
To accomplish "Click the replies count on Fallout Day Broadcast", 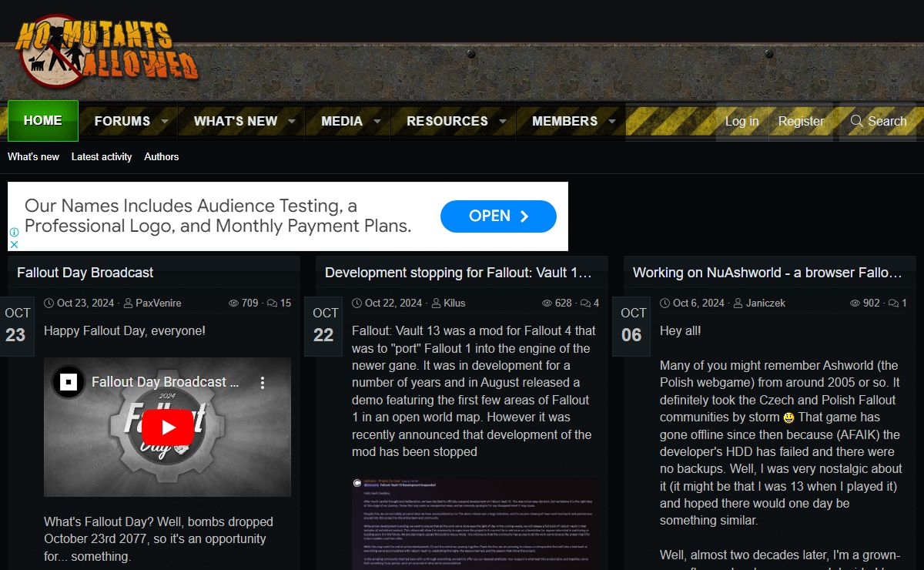I will pyautogui.click(x=279, y=303).
